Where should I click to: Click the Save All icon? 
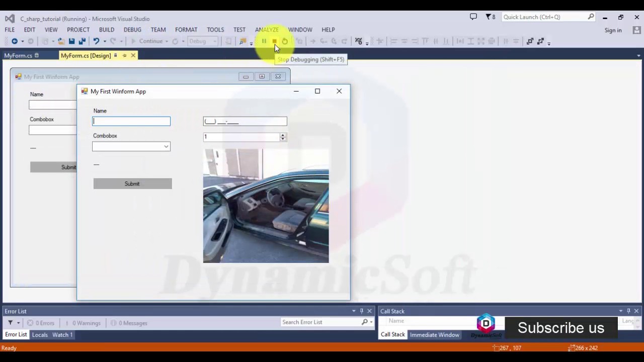[82, 41]
